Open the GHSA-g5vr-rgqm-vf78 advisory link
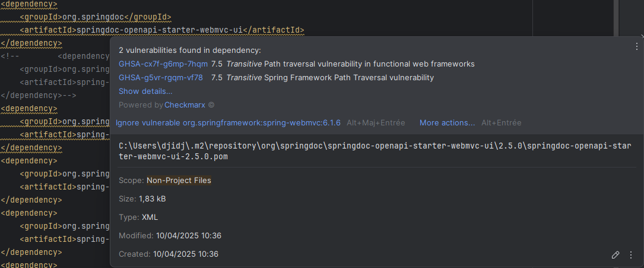The width and height of the screenshot is (644, 268). 161,78
